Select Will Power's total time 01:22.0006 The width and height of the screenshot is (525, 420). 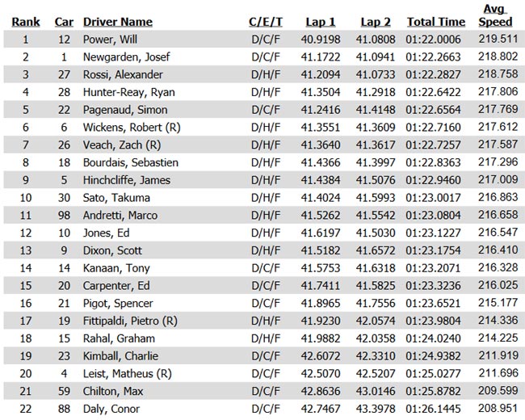click(x=433, y=40)
